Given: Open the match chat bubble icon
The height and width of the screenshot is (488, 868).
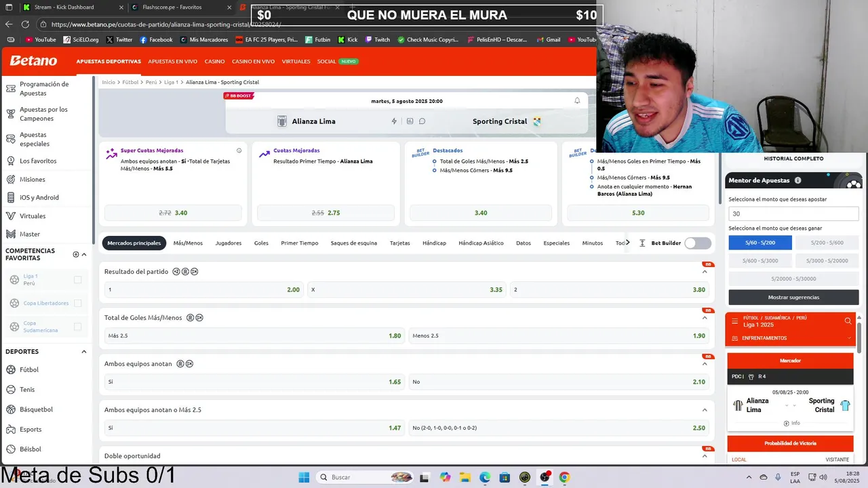Looking at the screenshot, I should click(422, 121).
